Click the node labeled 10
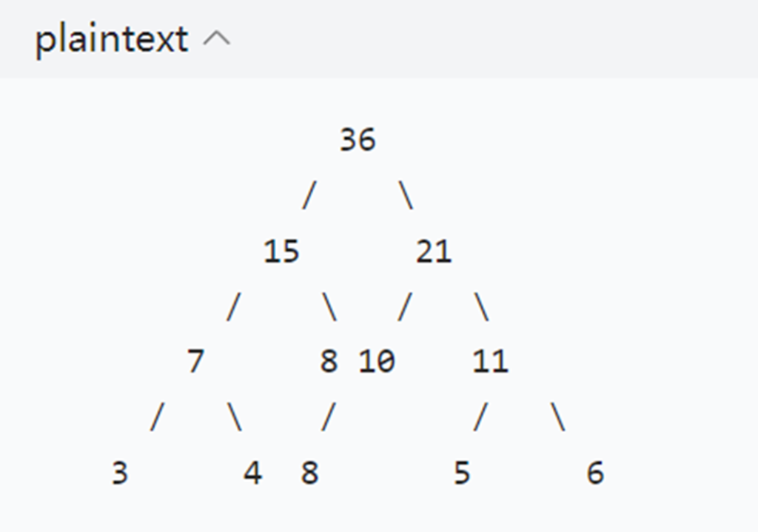Viewport: 758px width, 532px height. (x=377, y=361)
